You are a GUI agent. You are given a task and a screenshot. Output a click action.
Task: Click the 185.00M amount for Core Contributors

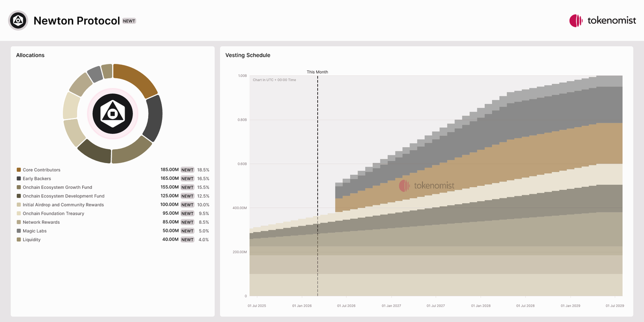170,170
